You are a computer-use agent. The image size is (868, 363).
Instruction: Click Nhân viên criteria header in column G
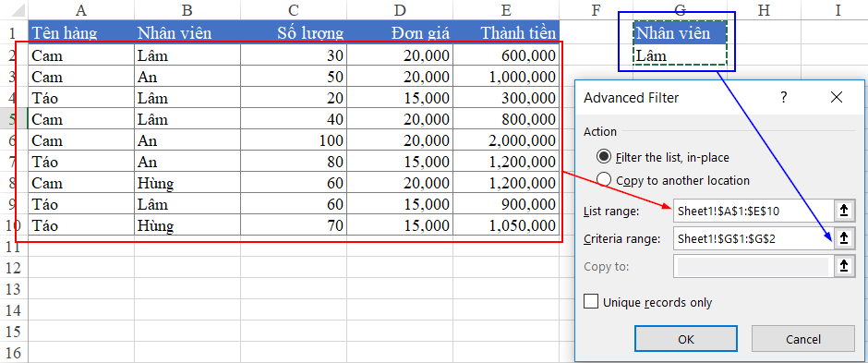[680, 32]
